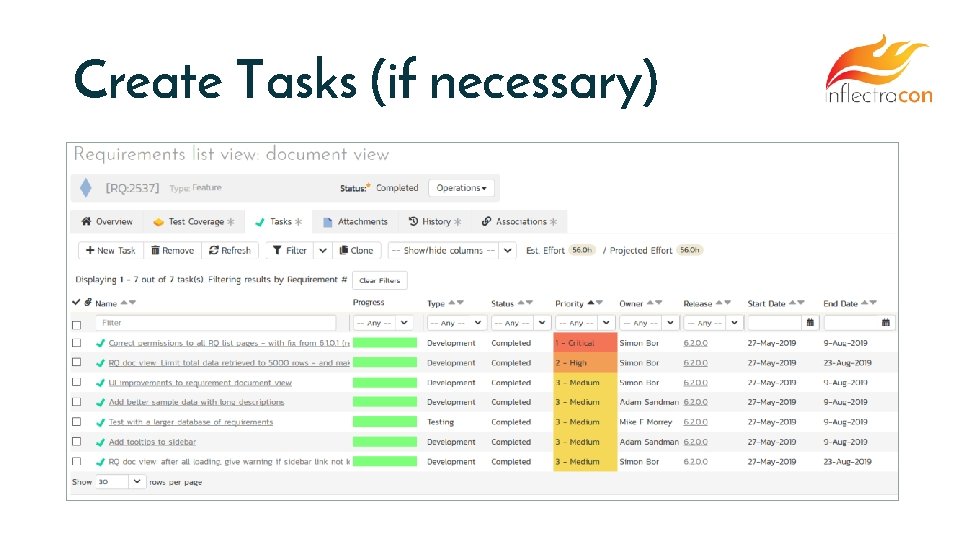Check the Test with a larger database checkbox

coord(77,421)
